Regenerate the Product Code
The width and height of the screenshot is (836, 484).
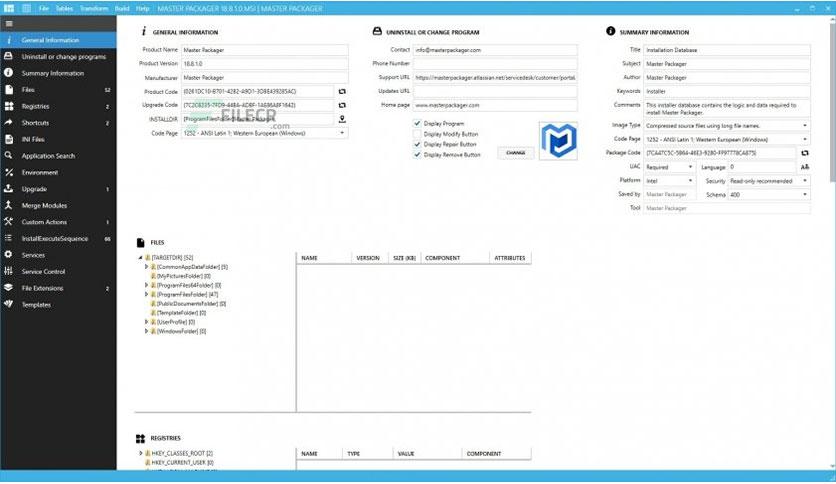[x=342, y=92]
